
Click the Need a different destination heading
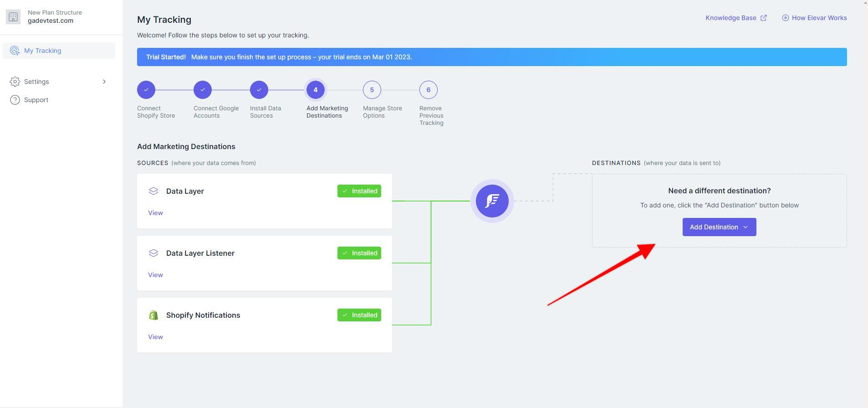click(720, 191)
